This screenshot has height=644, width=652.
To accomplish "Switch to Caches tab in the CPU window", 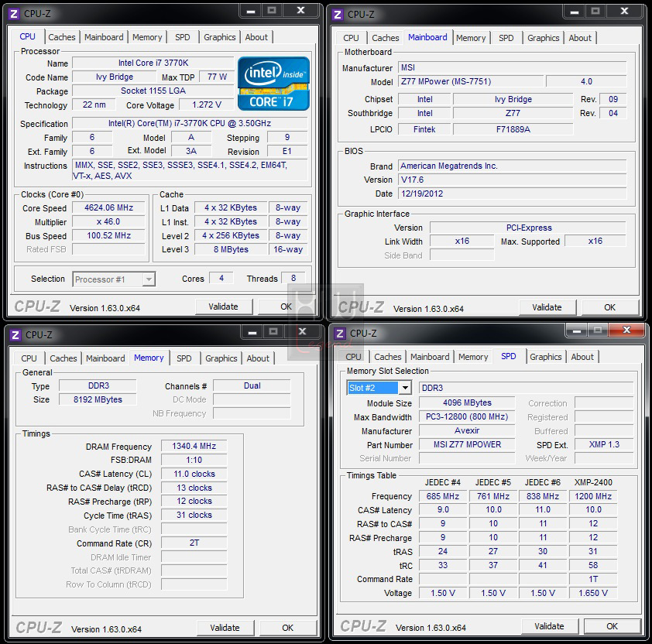I will (x=61, y=37).
